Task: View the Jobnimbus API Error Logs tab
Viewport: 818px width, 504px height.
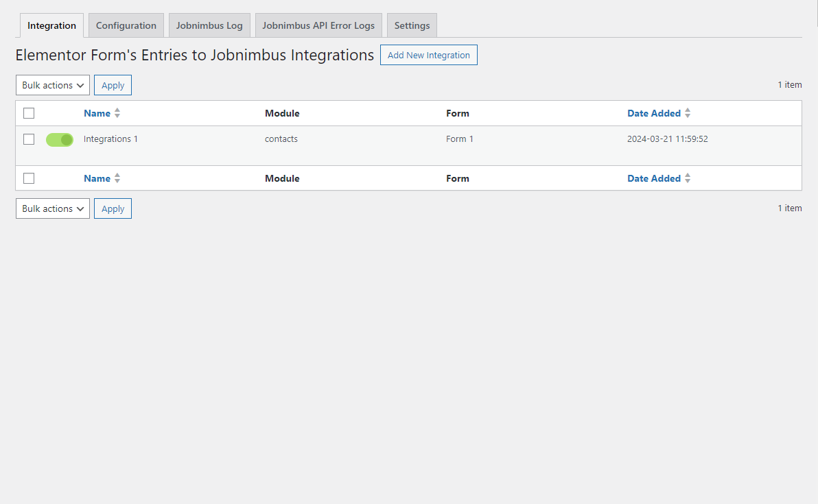Action: tap(318, 25)
